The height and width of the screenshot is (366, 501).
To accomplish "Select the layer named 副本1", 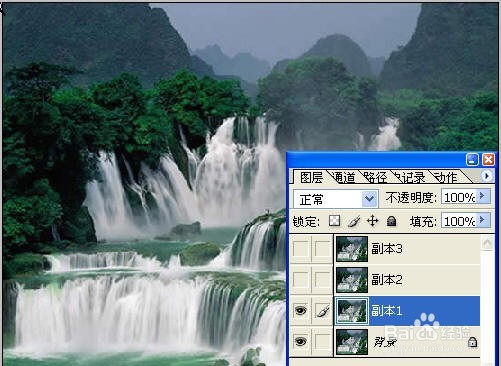I will tap(387, 311).
